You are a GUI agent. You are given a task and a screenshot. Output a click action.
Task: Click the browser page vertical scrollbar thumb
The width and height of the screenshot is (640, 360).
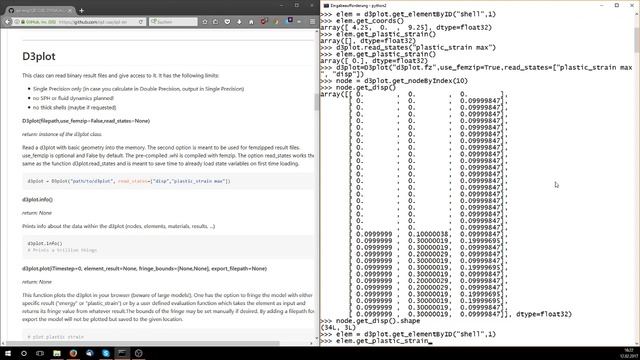coord(316,102)
